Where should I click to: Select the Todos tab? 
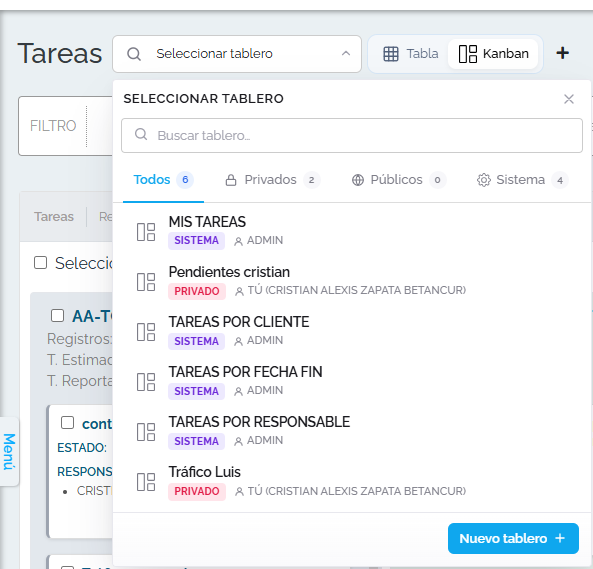coord(163,180)
